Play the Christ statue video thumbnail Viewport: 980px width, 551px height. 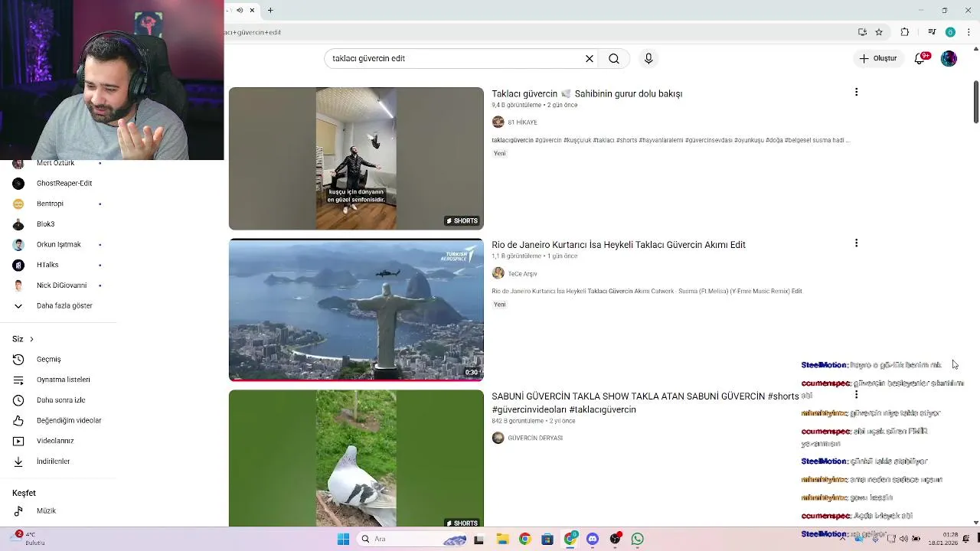356,309
